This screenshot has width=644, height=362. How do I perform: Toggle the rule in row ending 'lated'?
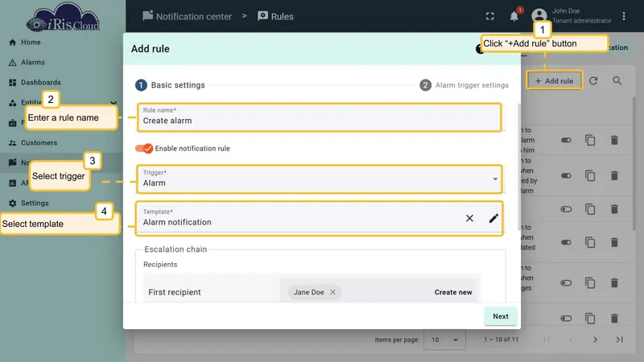point(566,243)
